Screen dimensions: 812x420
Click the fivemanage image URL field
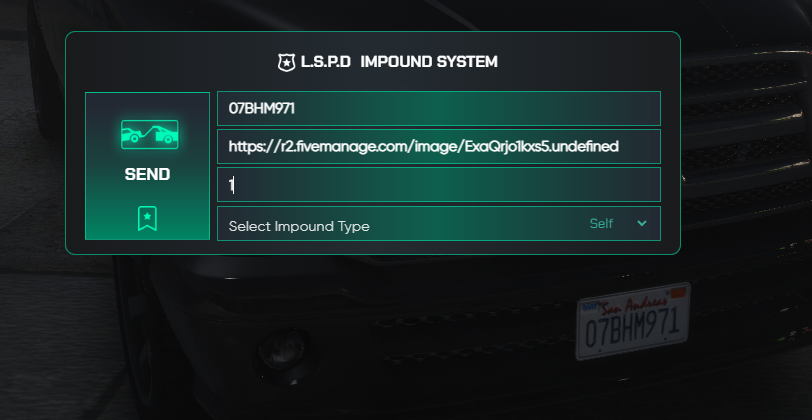[x=439, y=147]
